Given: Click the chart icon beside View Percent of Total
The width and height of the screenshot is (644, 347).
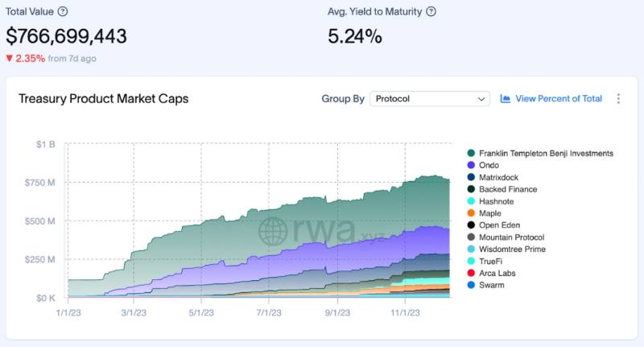Looking at the screenshot, I should coord(506,99).
